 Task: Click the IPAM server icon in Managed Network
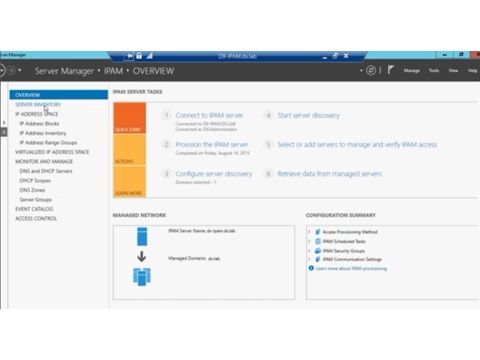142,237
